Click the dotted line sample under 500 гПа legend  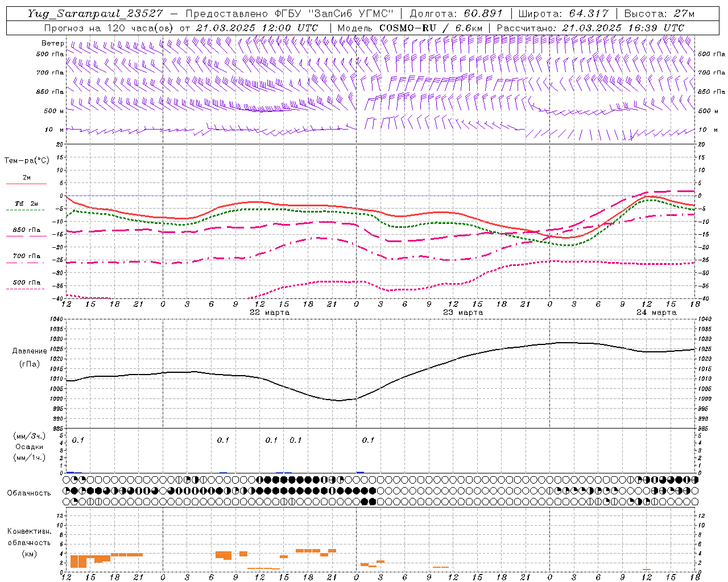tap(26, 289)
